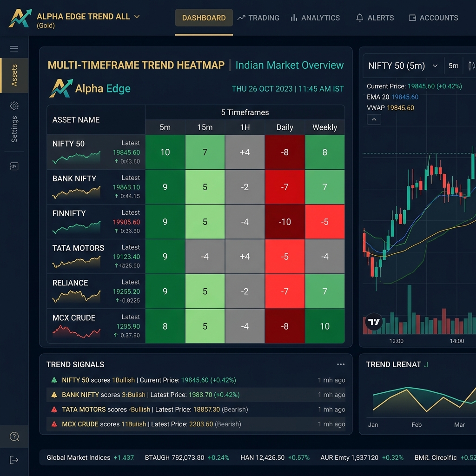Image resolution: width=476 pixels, height=476 pixels.
Task: Click the Alerts bell icon
Action: coord(359,18)
